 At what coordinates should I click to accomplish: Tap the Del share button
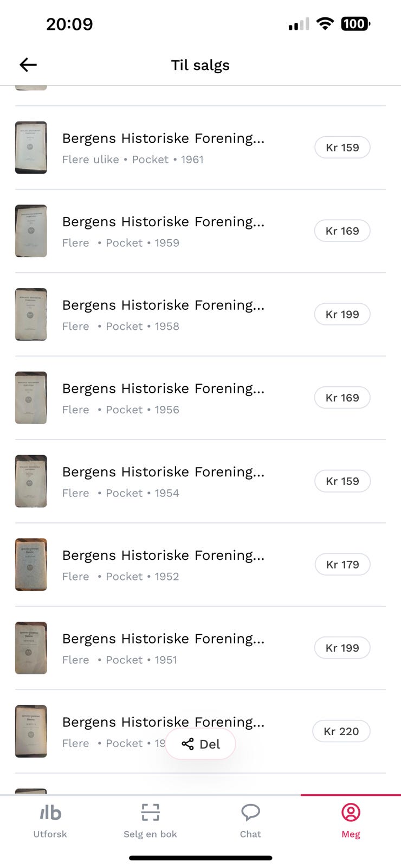(200, 744)
